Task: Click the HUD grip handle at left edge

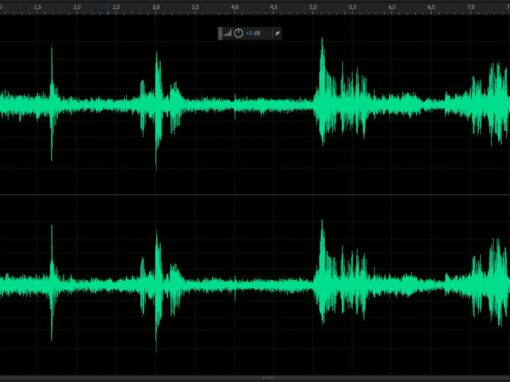Action: [x=220, y=33]
